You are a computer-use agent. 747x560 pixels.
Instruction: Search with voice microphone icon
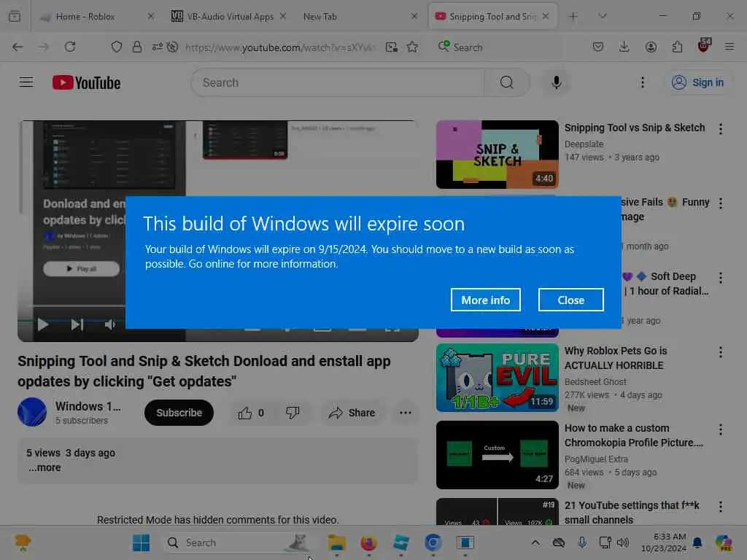tap(556, 83)
